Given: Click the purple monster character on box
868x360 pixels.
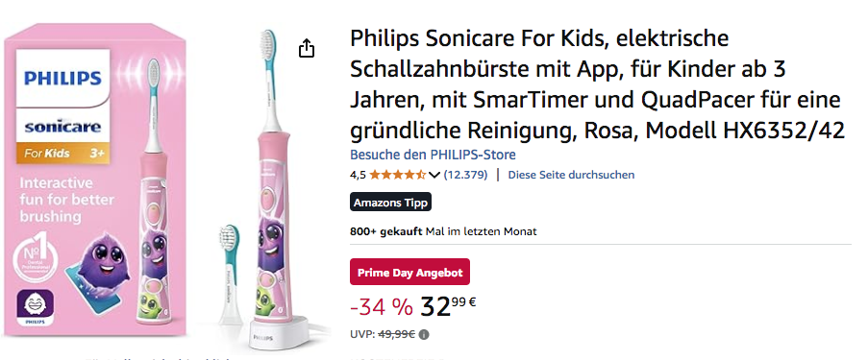Looking at the screenshot, I should (101, 260).
